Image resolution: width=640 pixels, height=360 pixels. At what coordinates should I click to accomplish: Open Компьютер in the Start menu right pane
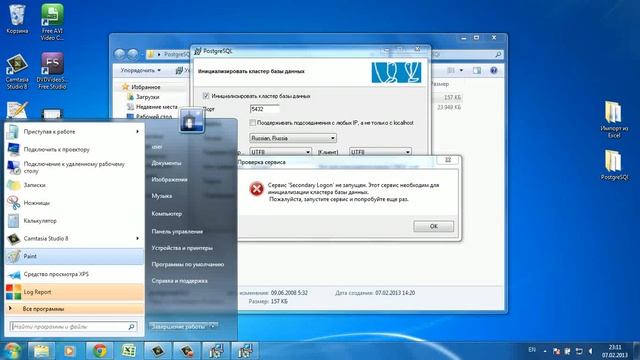coord(167,213)
